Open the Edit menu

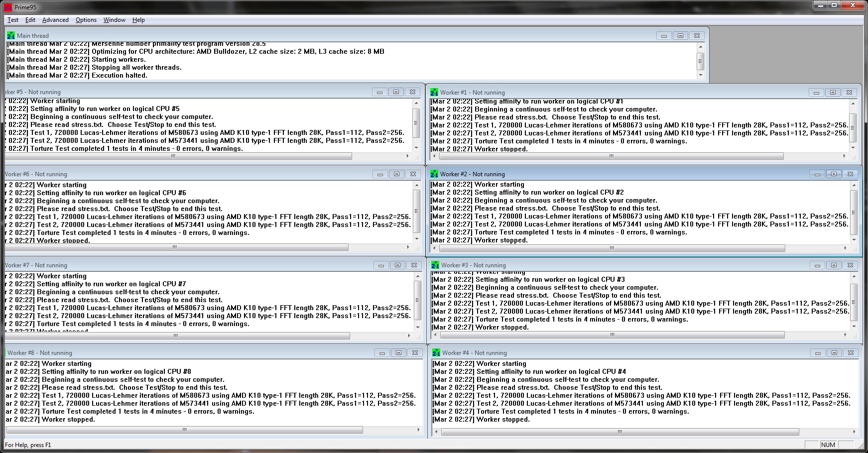30,20
